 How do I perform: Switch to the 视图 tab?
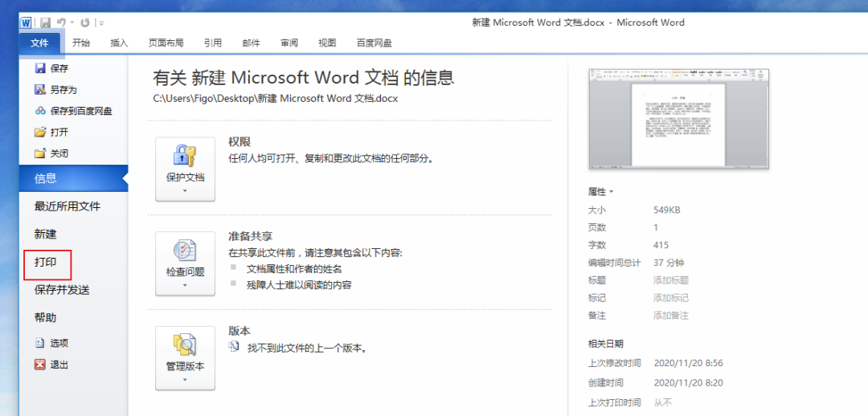[x=327, y=43]
